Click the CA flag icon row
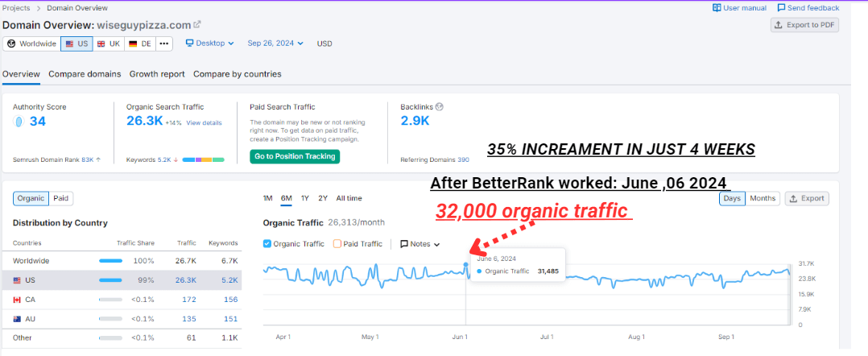Image resolution: width=868 pixels, height=356 pixels. [x=18, y=300]
